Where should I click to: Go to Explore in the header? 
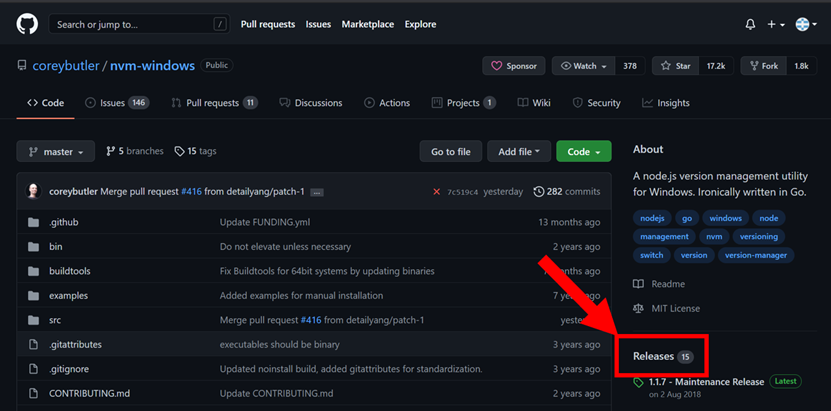[x=420, y=24]
